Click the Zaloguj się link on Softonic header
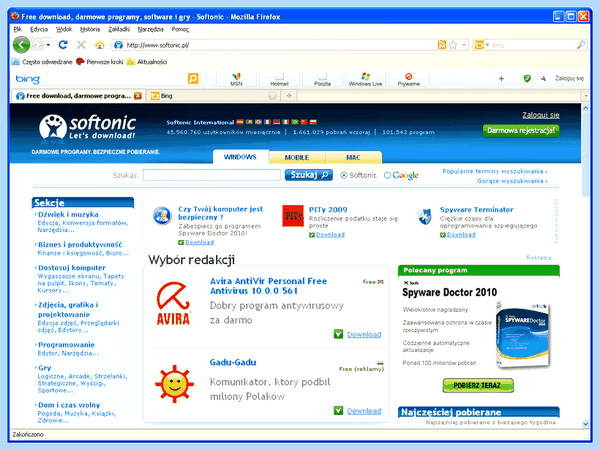 point(541,115)
